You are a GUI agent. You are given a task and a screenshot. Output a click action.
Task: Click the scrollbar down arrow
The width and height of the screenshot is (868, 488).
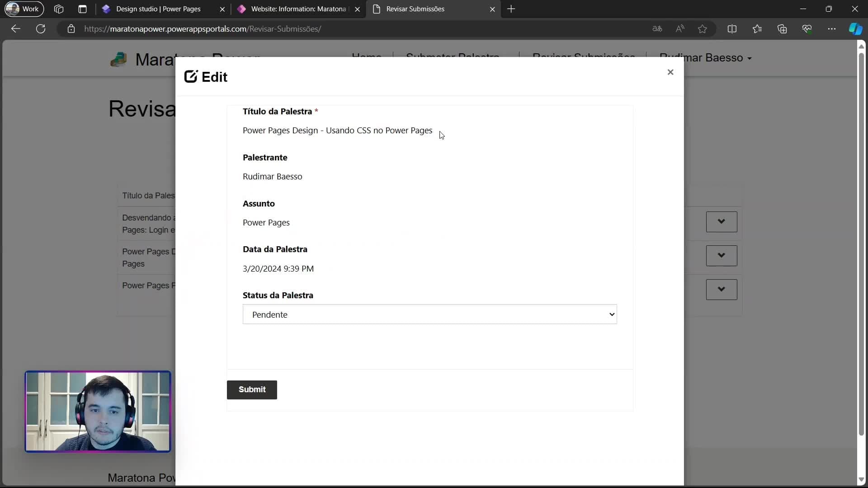861,480
